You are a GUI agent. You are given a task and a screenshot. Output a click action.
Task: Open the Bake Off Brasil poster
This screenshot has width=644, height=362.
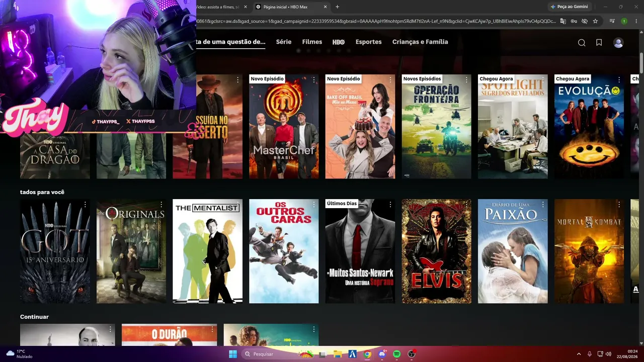tap(360, 127)
